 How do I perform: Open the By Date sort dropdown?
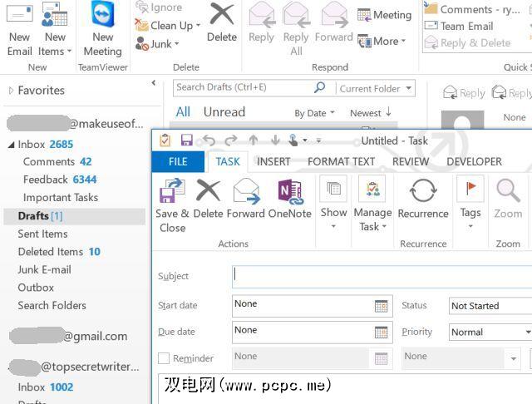click(x=314, y=113)
